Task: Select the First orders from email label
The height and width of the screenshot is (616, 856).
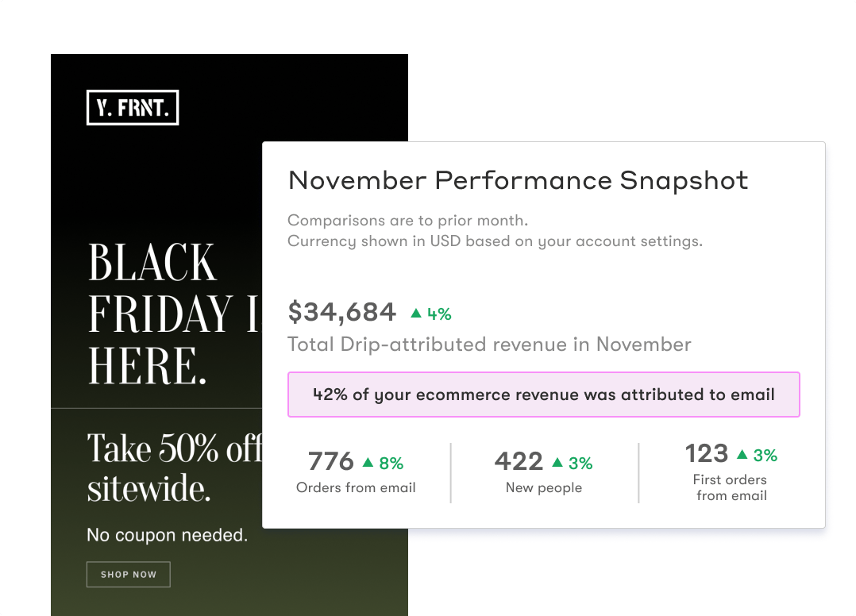Action: pyautogui.click(x=731, y=487)
